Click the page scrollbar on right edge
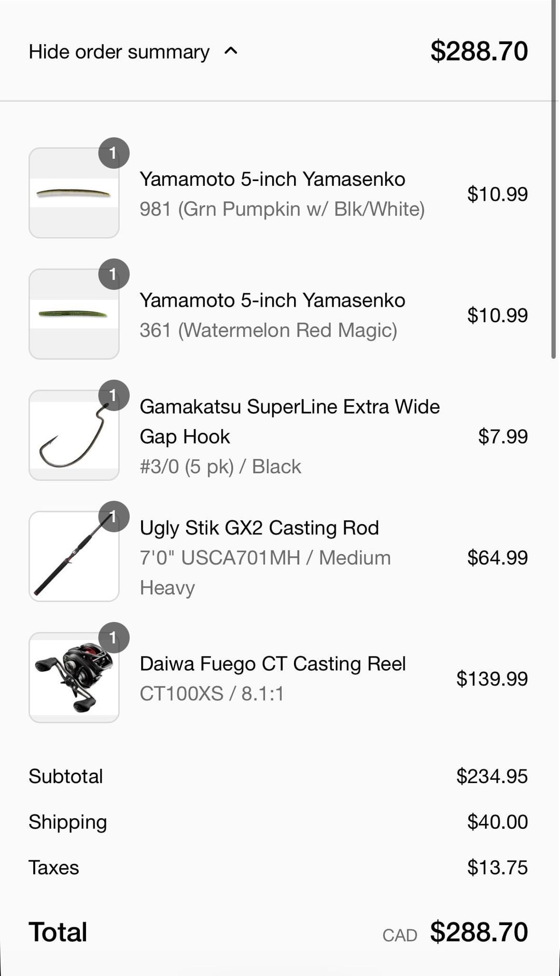The height and width of the screenshot is (976, 560). (x=554, y=182)
